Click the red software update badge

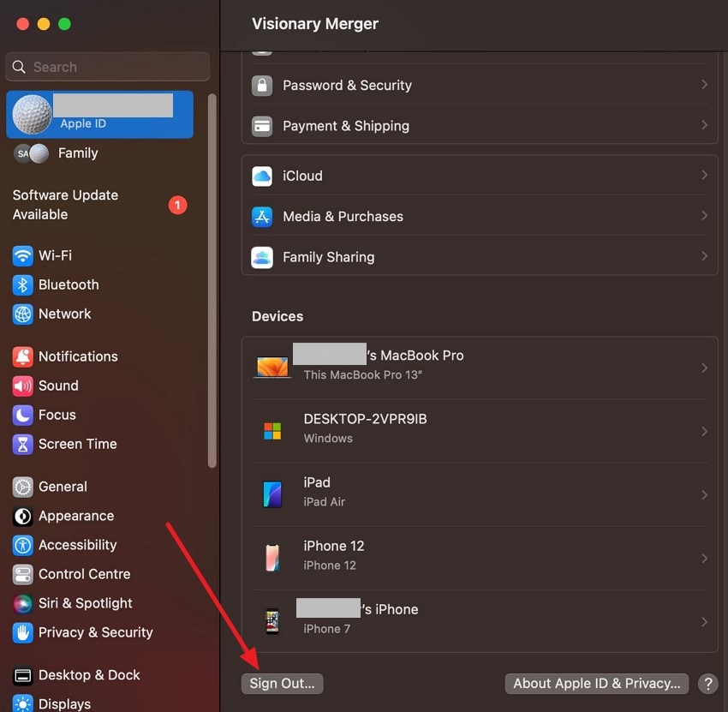pyautogui.click(x=177, y=205)
